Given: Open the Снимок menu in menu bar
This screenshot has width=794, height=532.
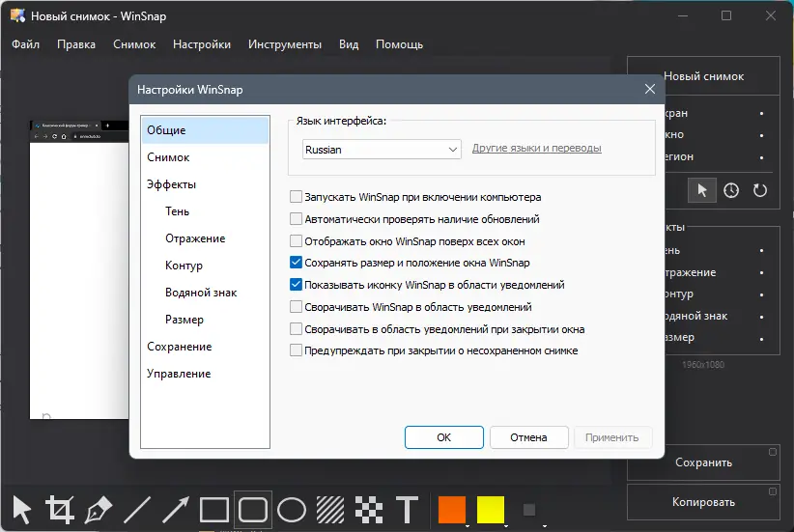Looking at the screenshot, I should click(x=134, y=44).
